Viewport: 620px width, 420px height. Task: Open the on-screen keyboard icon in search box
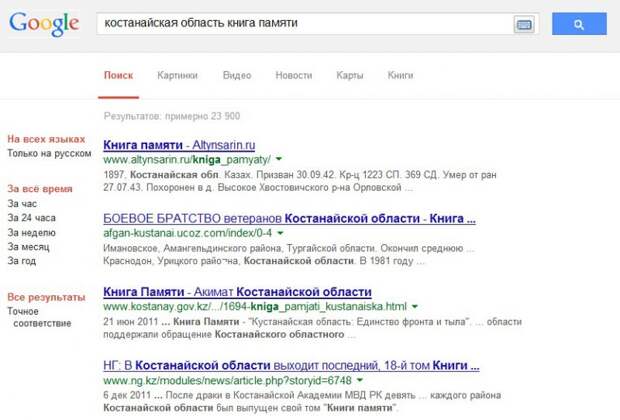click(x=524, y=24)
